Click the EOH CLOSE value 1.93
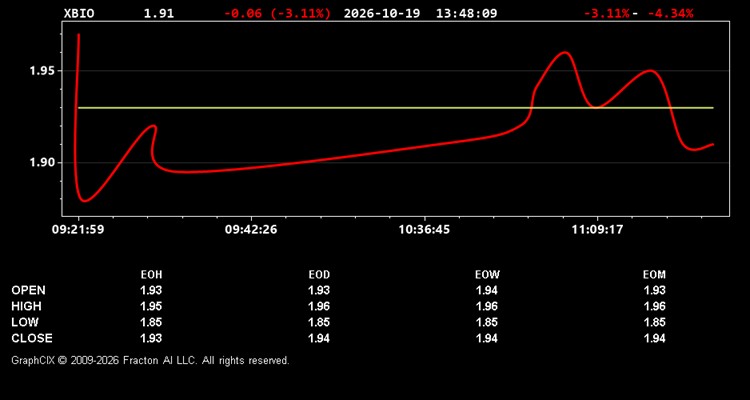Screen dimensions: 750x400 coord(151,338)
